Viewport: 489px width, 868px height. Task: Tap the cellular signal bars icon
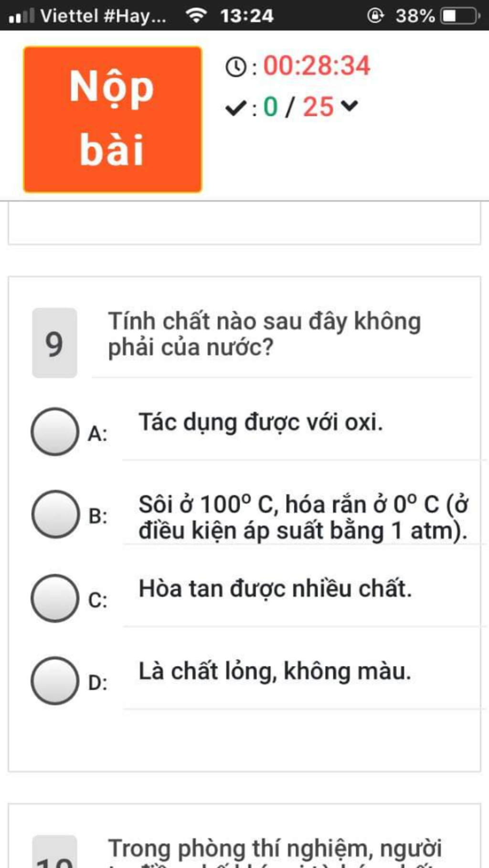(21, 16)
